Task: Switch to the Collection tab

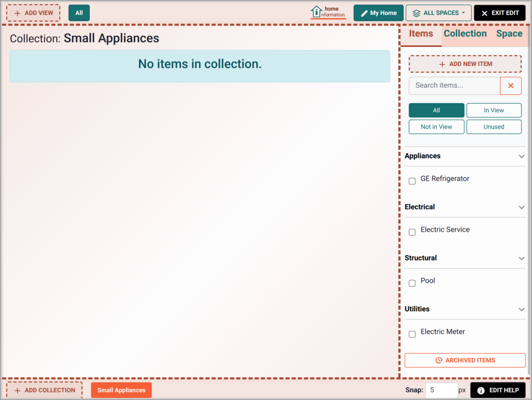Action: coord(465,33)
